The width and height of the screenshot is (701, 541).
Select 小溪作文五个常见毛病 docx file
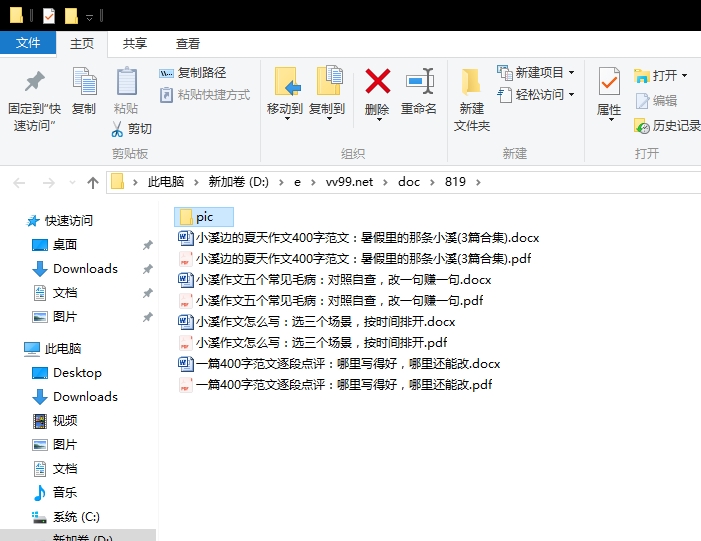[x=334, y=279]
